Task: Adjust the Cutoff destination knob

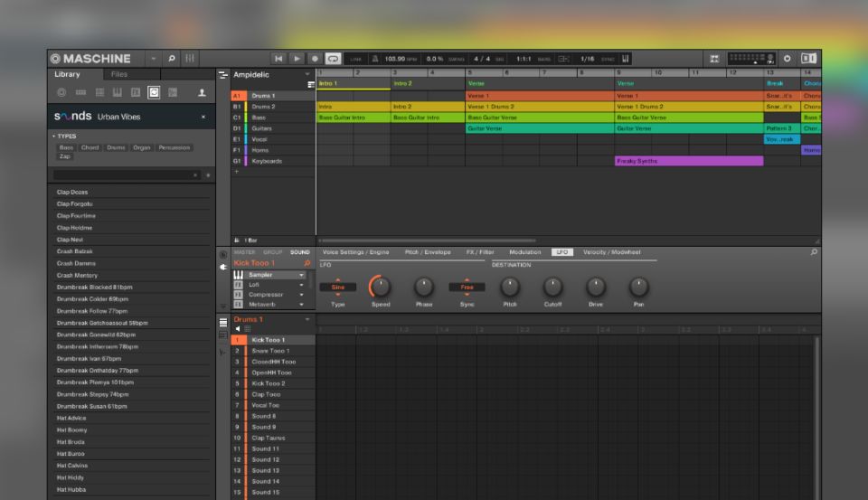Action: pos(552,287)
